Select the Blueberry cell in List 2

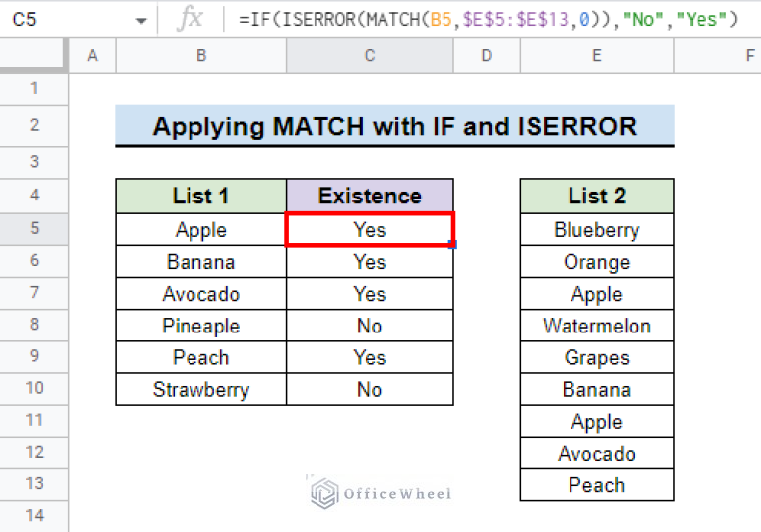coord(596,230)
